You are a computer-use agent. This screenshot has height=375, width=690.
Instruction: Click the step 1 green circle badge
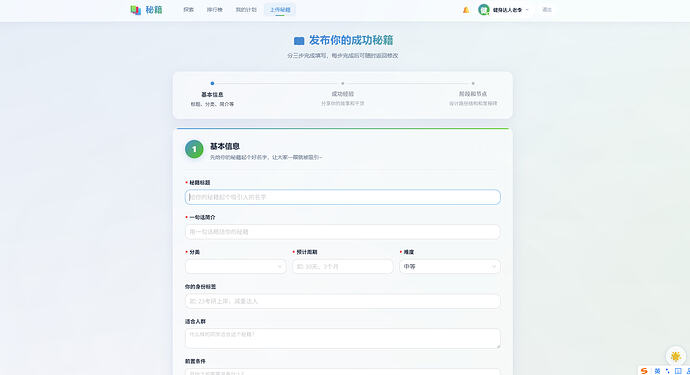click(194, 149)
